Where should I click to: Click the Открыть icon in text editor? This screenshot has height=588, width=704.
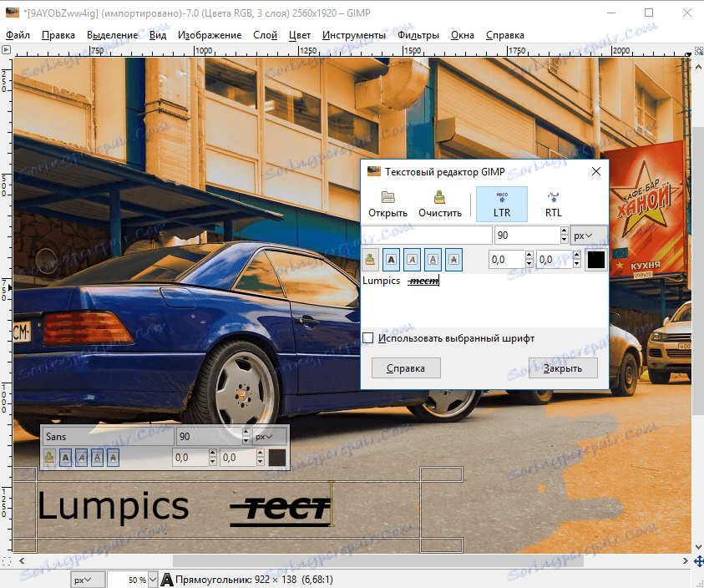click(387, 204)
